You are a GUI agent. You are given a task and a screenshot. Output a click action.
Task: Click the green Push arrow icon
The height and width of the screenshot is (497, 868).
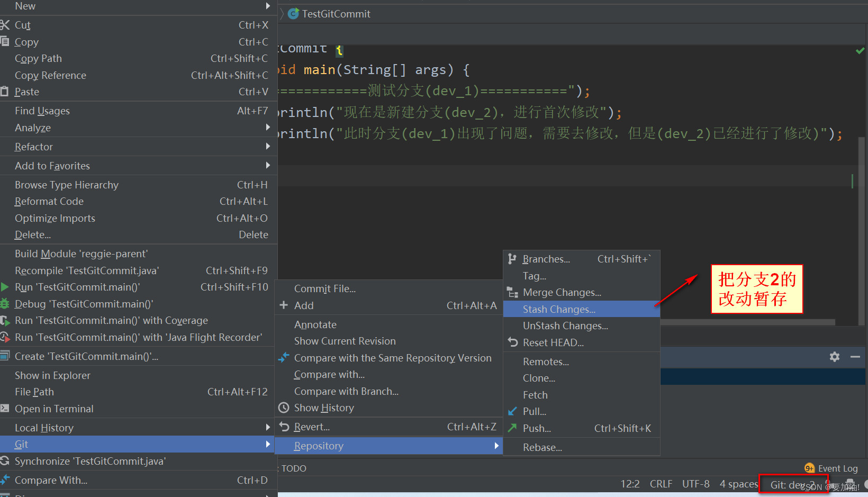(512, 428)
